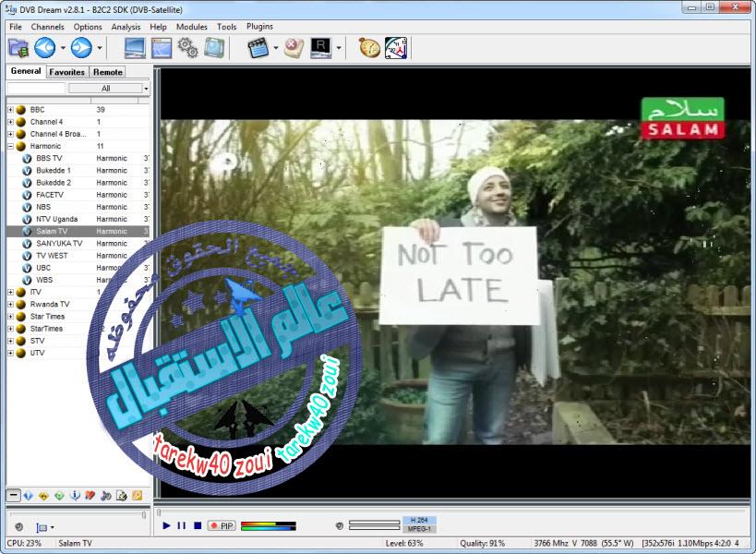Expand the Channel 4 provider group
The height and width of the screenshot is (554, 756).
coord(10,122)
